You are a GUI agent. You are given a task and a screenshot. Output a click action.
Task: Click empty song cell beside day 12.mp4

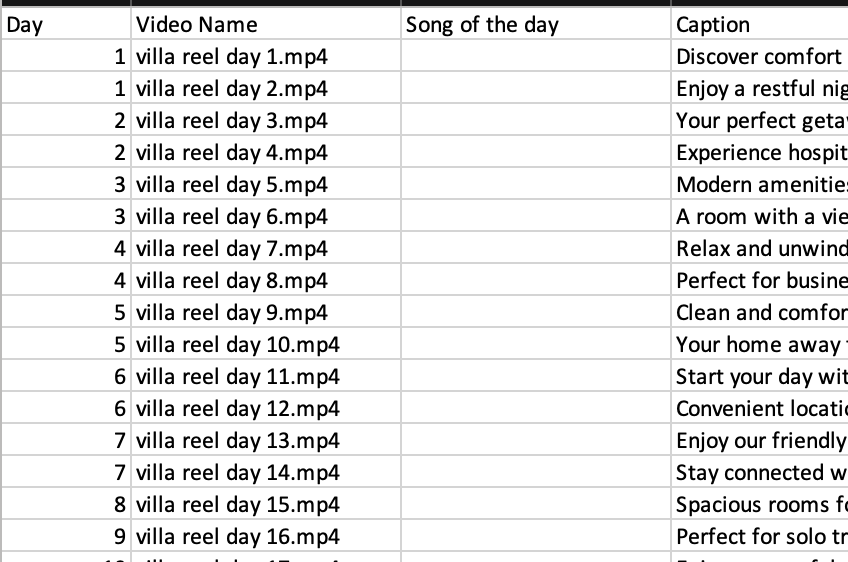(536, 409)
